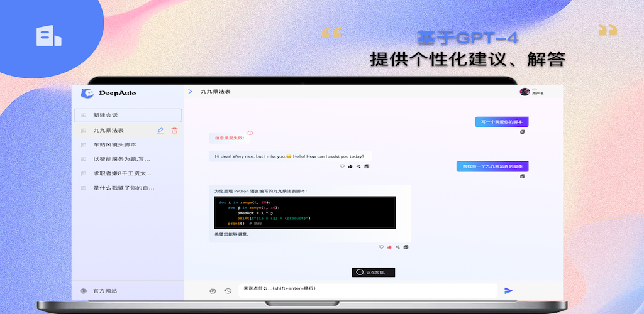Viewport: 644px width, 314px height.
Task: Copy the 帮我写一个九九乘法表的脚本 message
Action: tap(523, 176)
